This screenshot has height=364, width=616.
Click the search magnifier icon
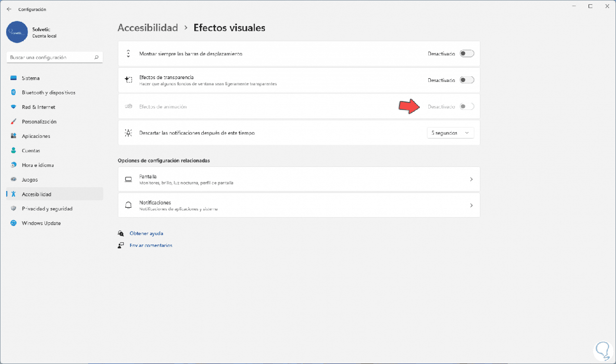click(96, 57)
